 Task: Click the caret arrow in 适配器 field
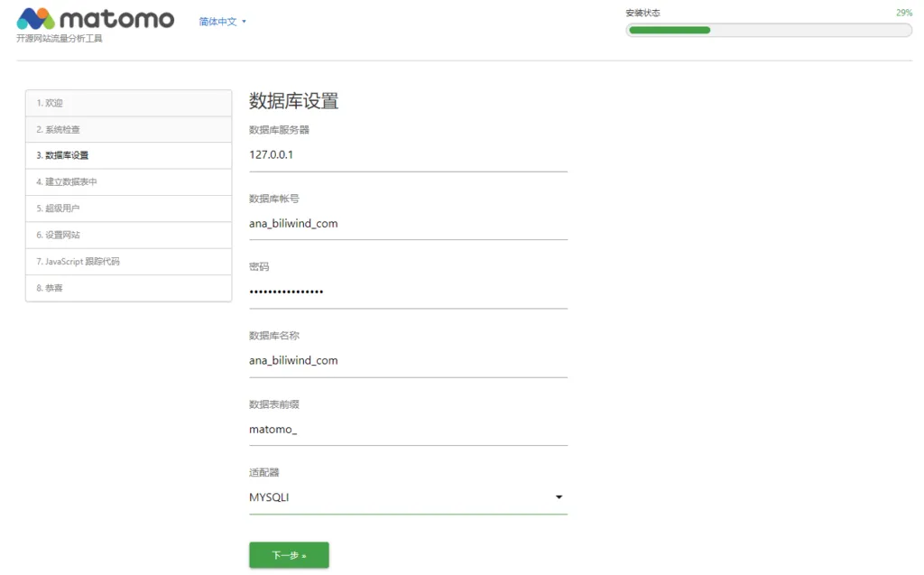pyautogui.click(x=559, y=497)
